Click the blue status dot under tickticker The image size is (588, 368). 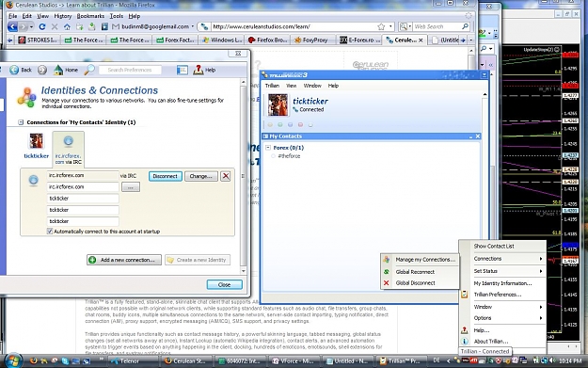(x=291, y=124)
